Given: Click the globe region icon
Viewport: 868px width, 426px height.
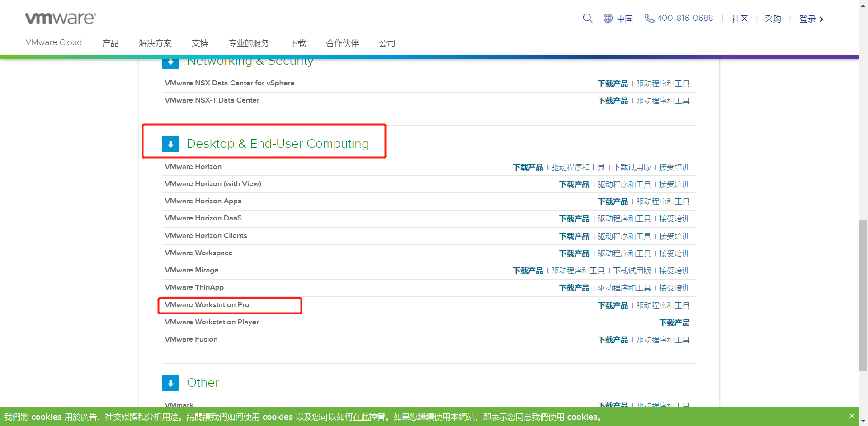Looking at the screenshot, I should click(x=608, y=18).
